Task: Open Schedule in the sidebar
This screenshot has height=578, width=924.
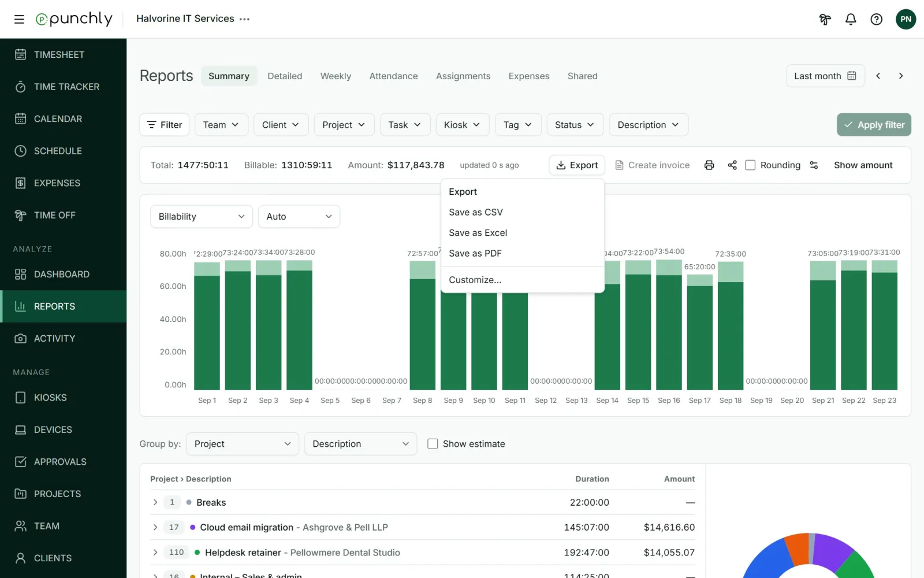Action: (x=64, y=151)
